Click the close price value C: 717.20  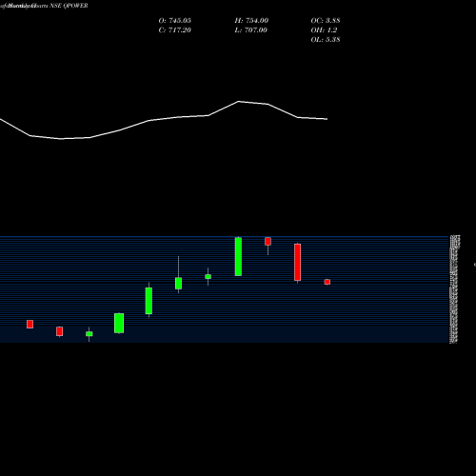coord(175,30)
